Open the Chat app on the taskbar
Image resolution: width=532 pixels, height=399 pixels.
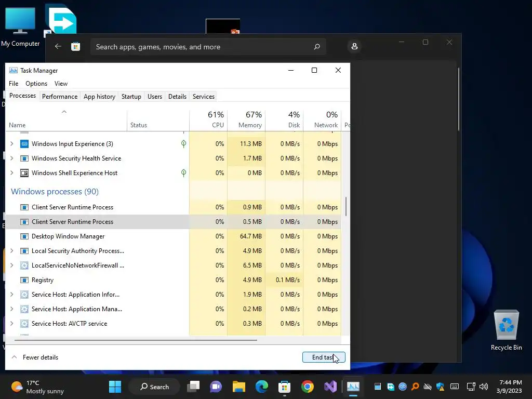(x=216, y=387)
